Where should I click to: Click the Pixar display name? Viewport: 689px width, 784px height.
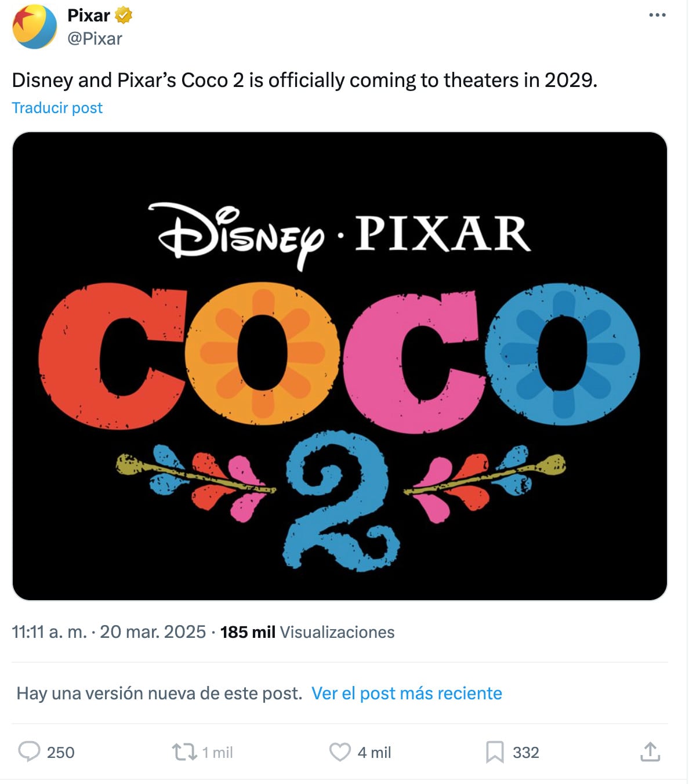88,16
